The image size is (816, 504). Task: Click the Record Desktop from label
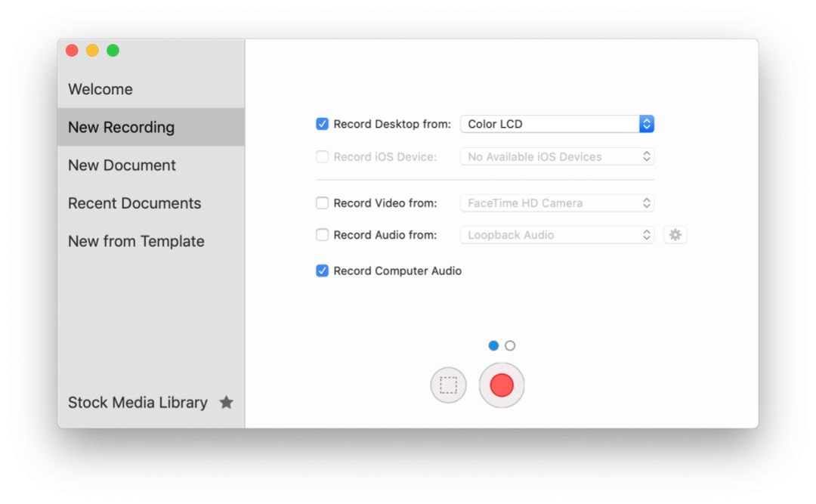(x=392, y=124)
